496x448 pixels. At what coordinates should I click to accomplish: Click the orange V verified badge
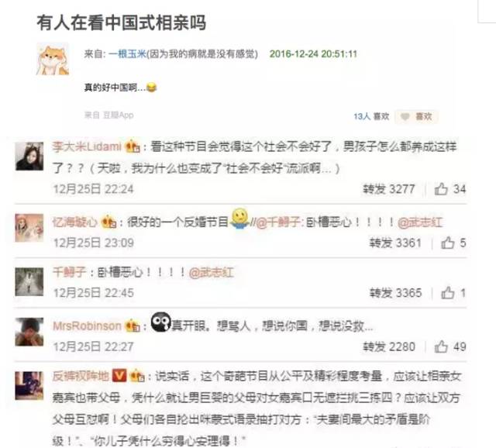click(x=119, y=376)
